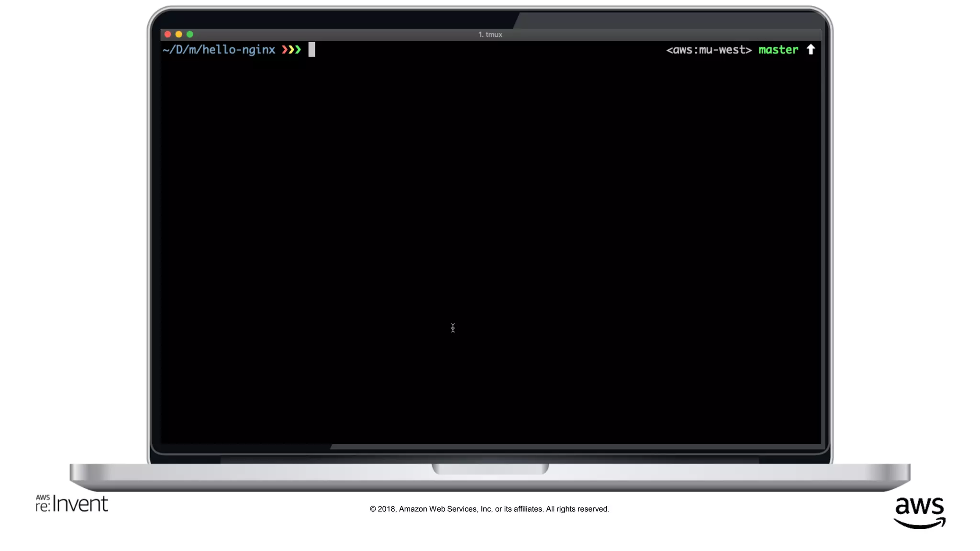This screenshot has width=980, height=551.
Task: Click the red prompt chevron
Action: tap(285, 50)
